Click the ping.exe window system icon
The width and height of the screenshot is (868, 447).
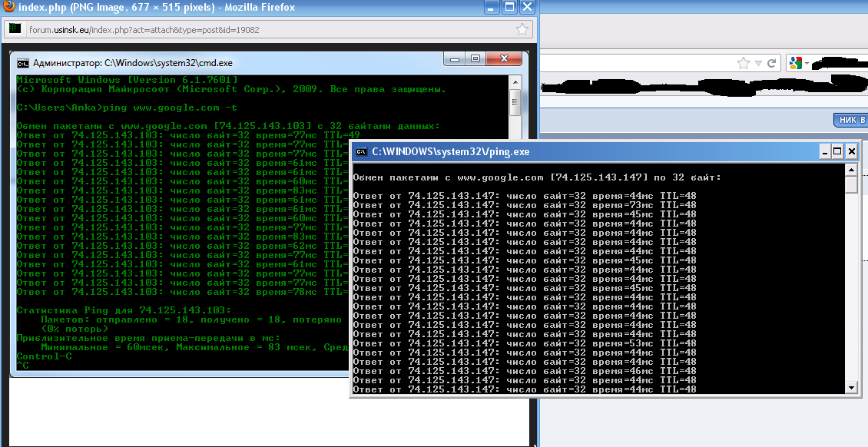[361, 152]
